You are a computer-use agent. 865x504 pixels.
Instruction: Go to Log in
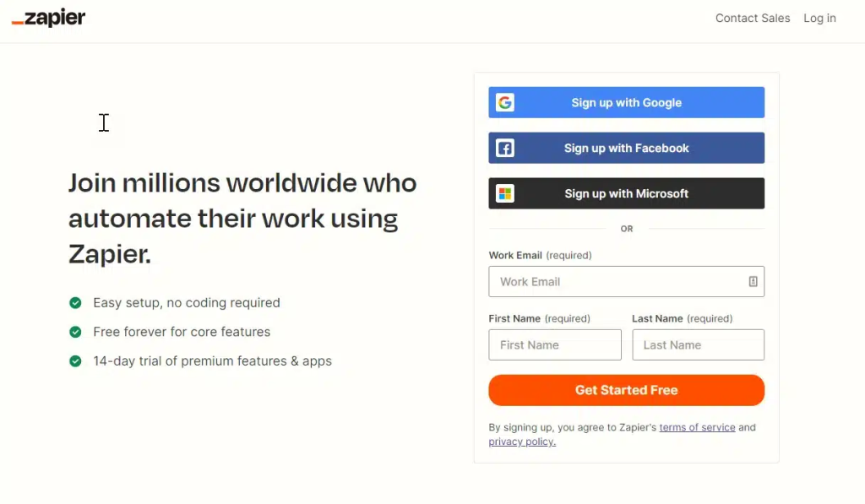coord(819,19)
